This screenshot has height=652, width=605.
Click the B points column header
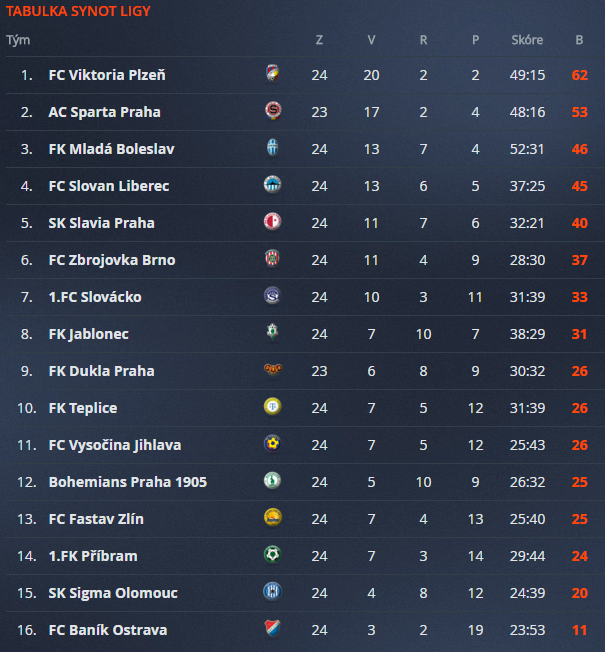579,41
